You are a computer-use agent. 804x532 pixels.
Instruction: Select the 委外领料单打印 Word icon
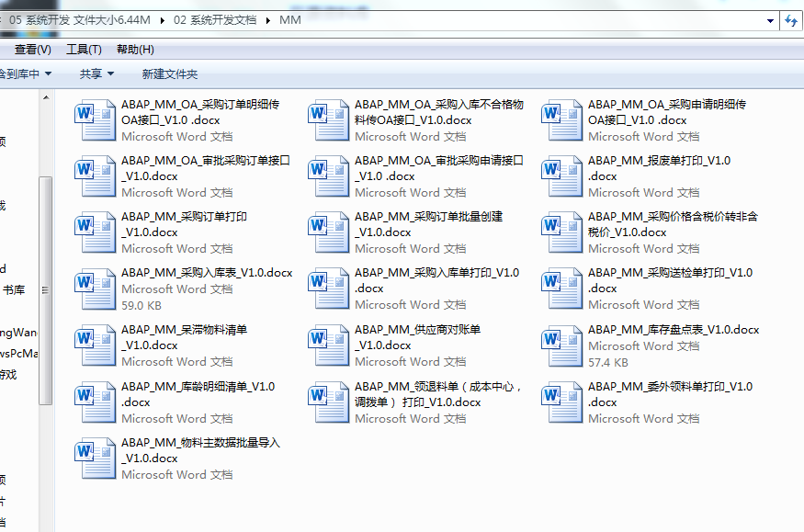point(561,402)
